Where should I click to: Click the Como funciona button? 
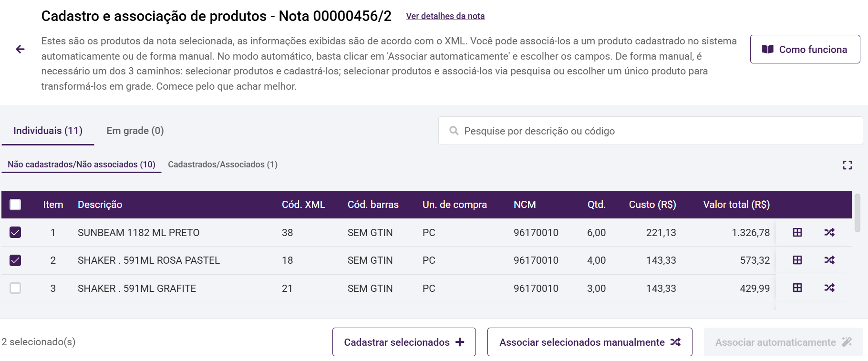click(x=805, y=49)
